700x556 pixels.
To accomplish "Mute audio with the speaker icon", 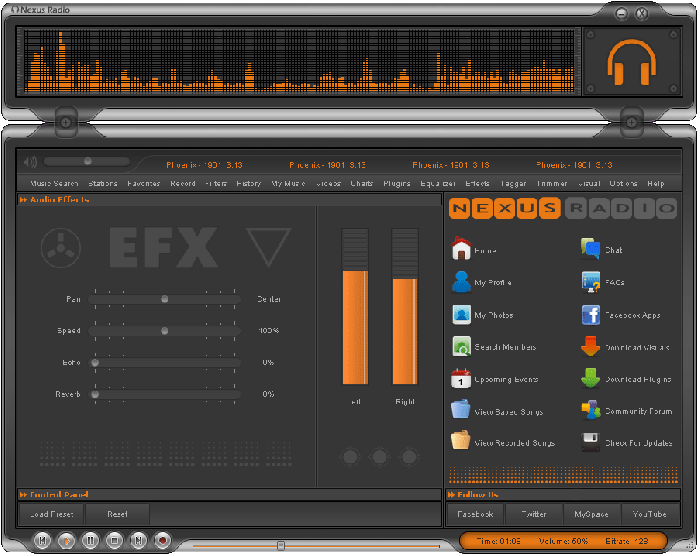I will (30, 162).
